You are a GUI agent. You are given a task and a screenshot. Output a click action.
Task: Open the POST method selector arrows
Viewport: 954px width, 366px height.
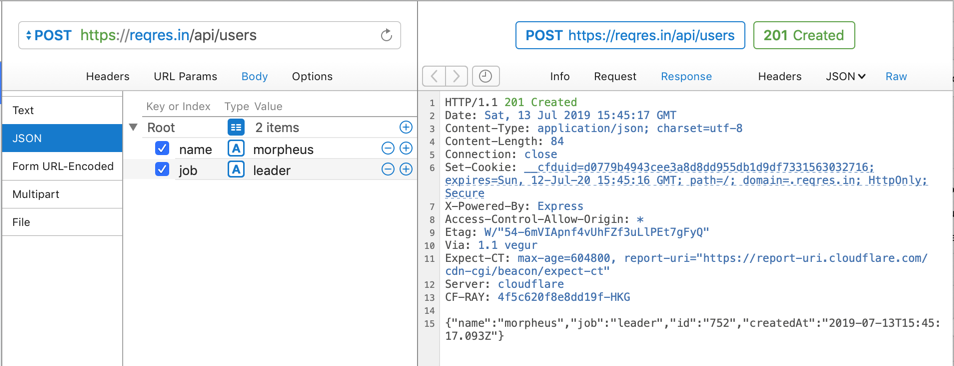click(x=28, y=35)
